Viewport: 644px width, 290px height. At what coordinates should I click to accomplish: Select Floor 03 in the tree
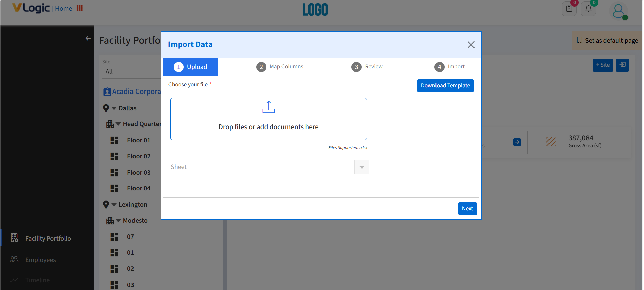click(x=139, y=173)
